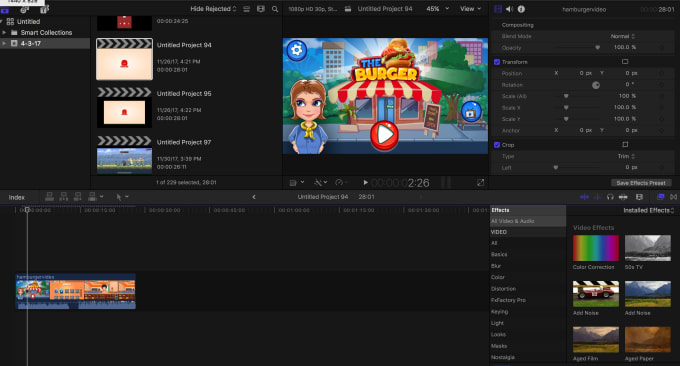This screenshot has width=680, height=366.
Task: Select the Basics effects category
Action: (499, 255)
